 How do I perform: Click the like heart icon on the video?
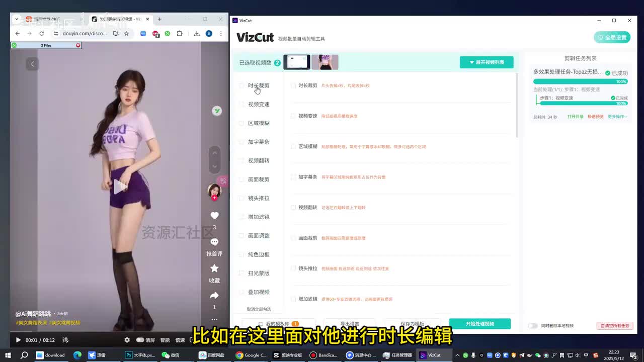pyautogui.click(x=214, y=216)
